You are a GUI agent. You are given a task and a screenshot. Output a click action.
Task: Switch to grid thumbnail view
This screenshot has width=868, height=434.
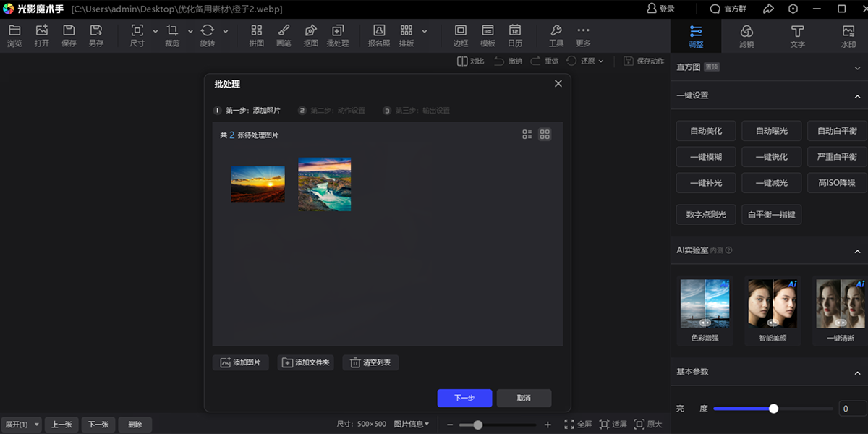click(x=545, y=135)
